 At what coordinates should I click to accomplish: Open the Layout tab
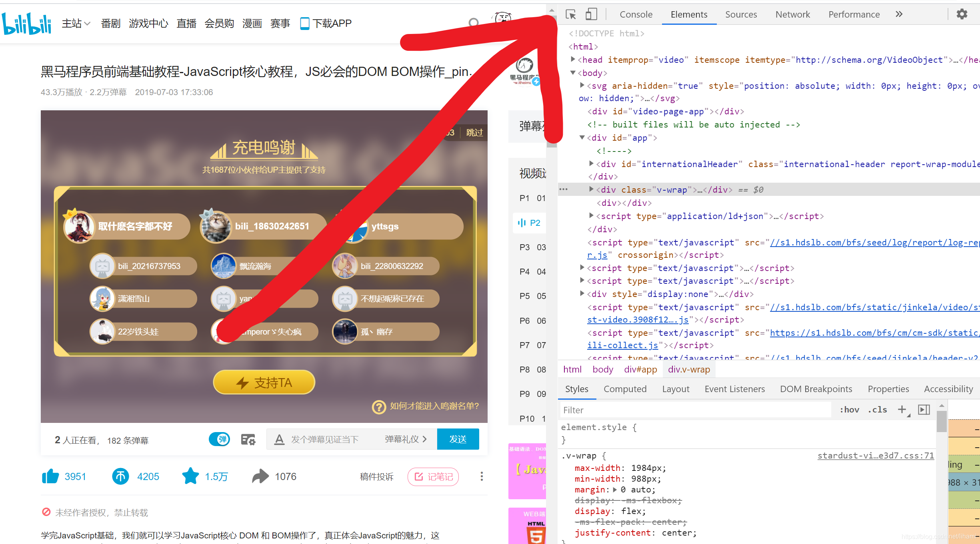(x=676, y=389)
